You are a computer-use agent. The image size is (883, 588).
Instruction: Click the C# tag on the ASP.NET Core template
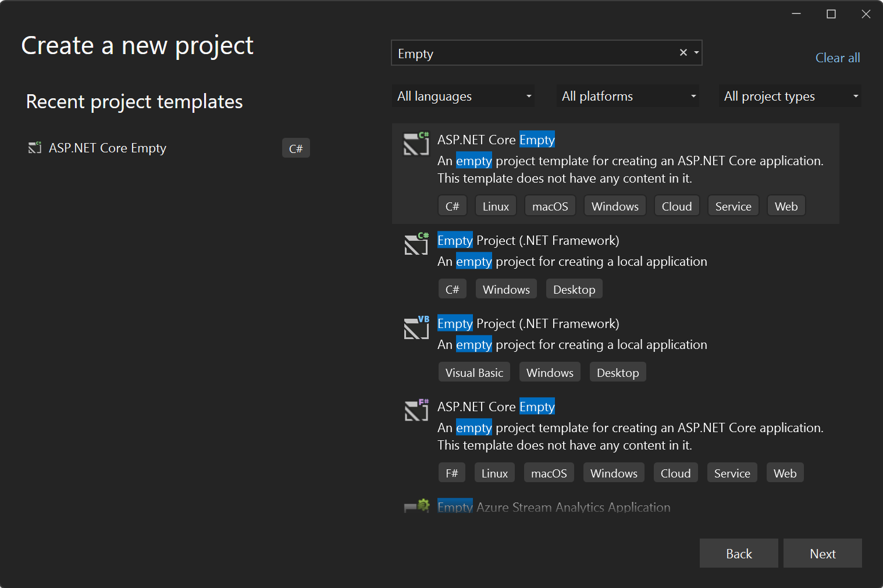(x=453, y=206)
